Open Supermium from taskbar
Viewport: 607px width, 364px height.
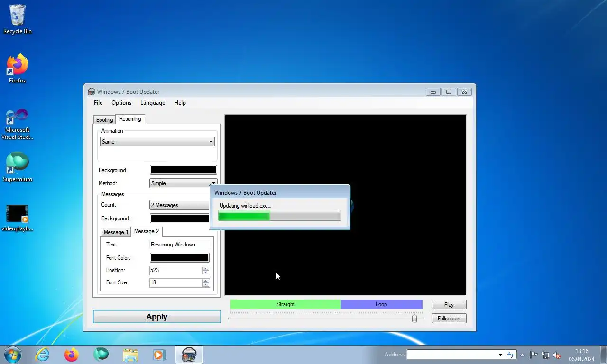coord(101,355)
